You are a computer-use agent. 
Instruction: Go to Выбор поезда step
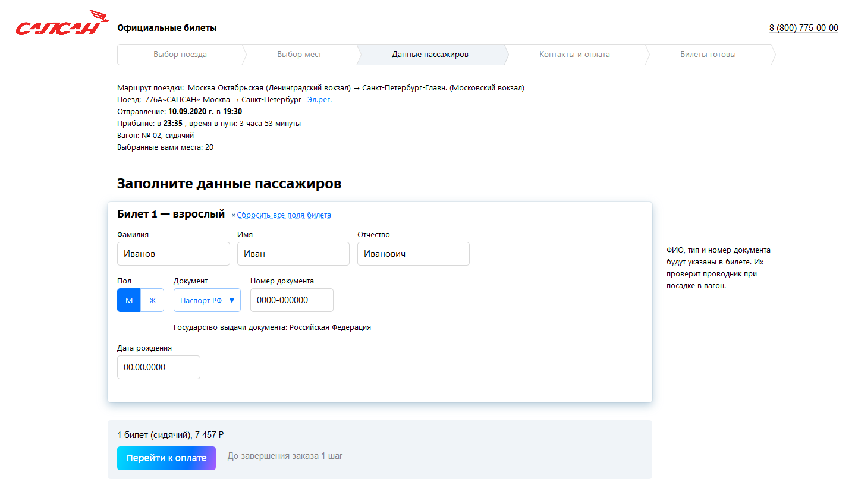click(180, 54)
